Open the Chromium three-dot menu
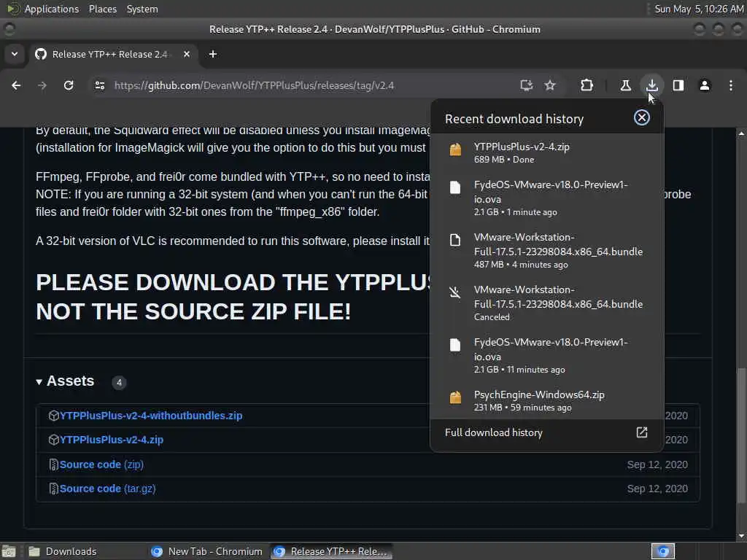The width and height of the screenshot is (747, 560). tap(731, 85)
